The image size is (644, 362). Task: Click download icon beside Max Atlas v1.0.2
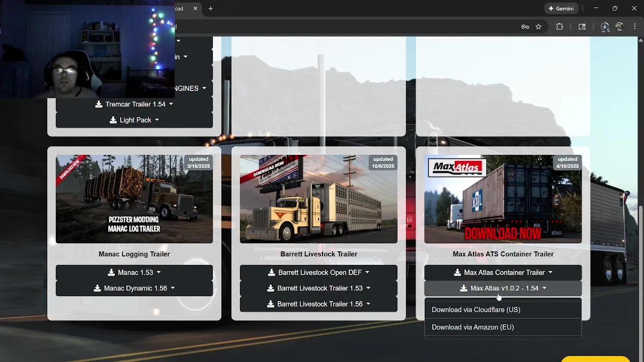coord(464,289)
